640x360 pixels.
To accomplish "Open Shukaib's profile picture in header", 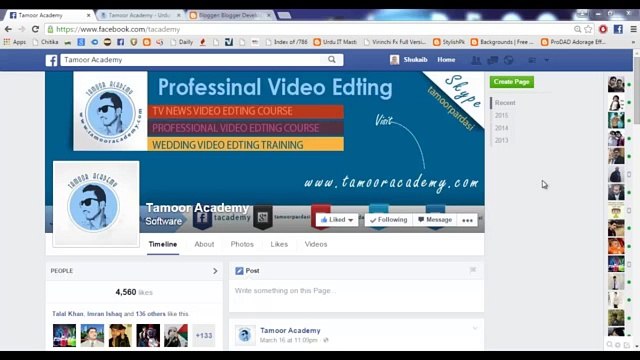I will click(394, 60).
